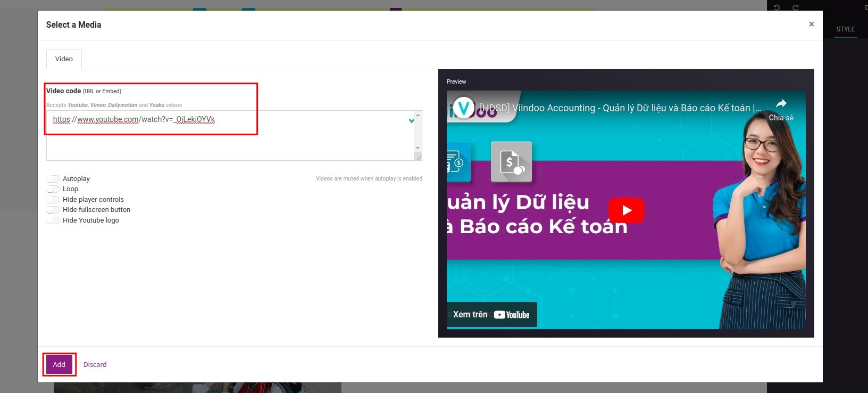Click the redo icon in editor toolbar
Screen dimensions: 868x393
click(x=796, y=7)
